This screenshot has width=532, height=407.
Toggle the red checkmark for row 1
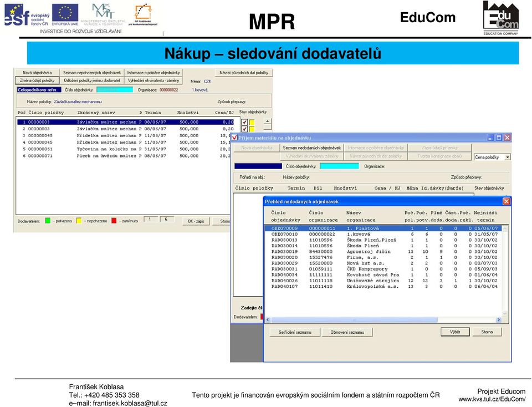coord(244,122)
